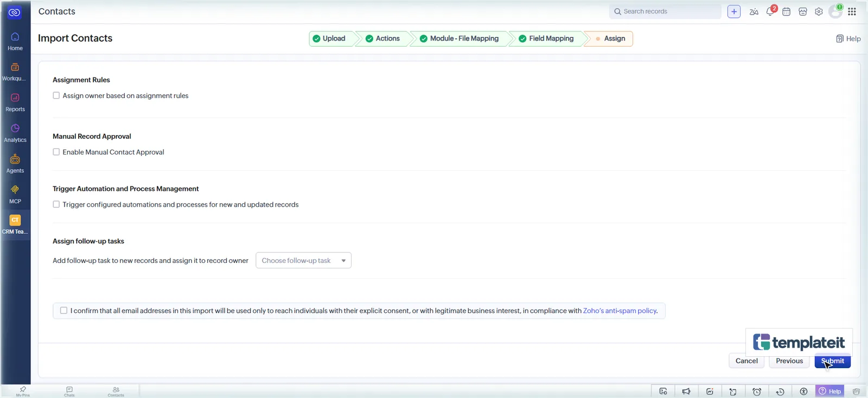Enable Assign owner based on assignment rules

tap(56, 95)
